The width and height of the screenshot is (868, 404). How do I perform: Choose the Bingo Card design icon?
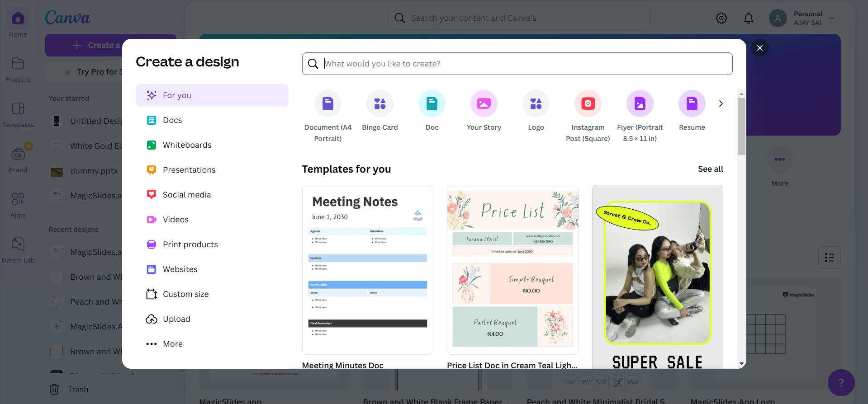coord(380,103)
